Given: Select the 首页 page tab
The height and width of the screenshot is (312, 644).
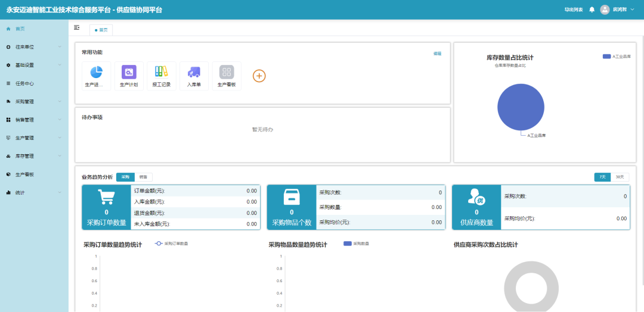Looking at the screenshot, I should click(101, 30).
